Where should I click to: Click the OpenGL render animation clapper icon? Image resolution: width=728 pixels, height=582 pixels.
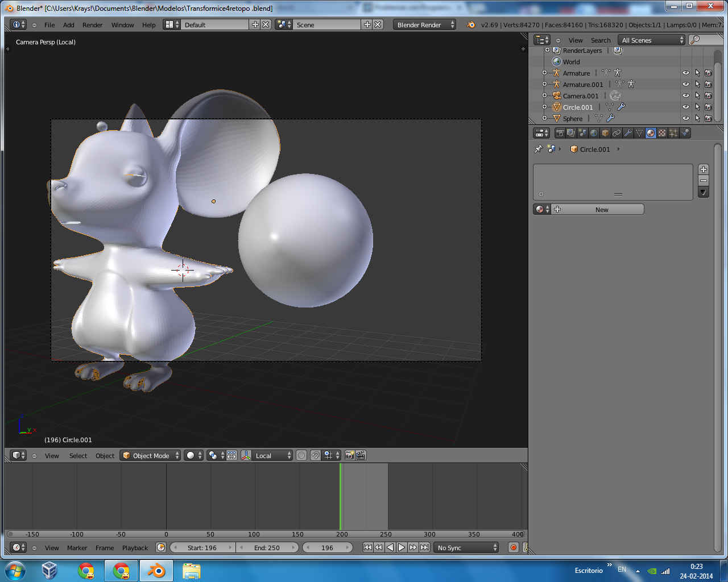[x=361, y=455]
